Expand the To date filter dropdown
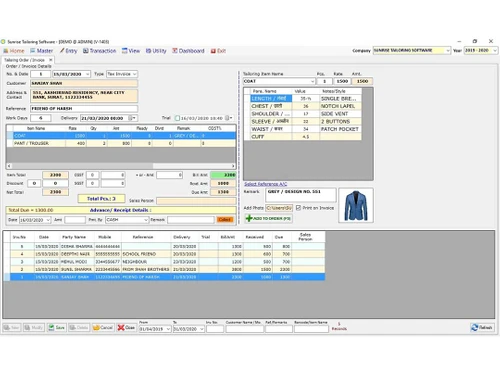 tap(202, 329)
